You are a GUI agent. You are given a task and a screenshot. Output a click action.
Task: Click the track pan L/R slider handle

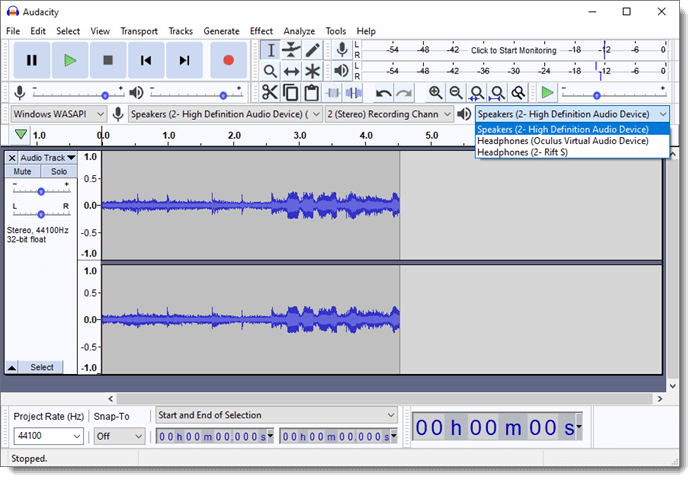click(x=41, y=215)
